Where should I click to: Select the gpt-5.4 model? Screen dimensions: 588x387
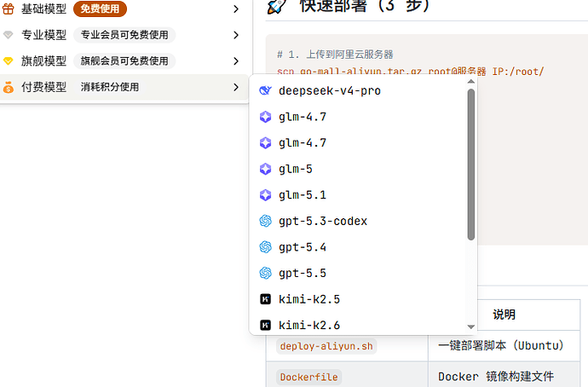(x=358, y=247)
